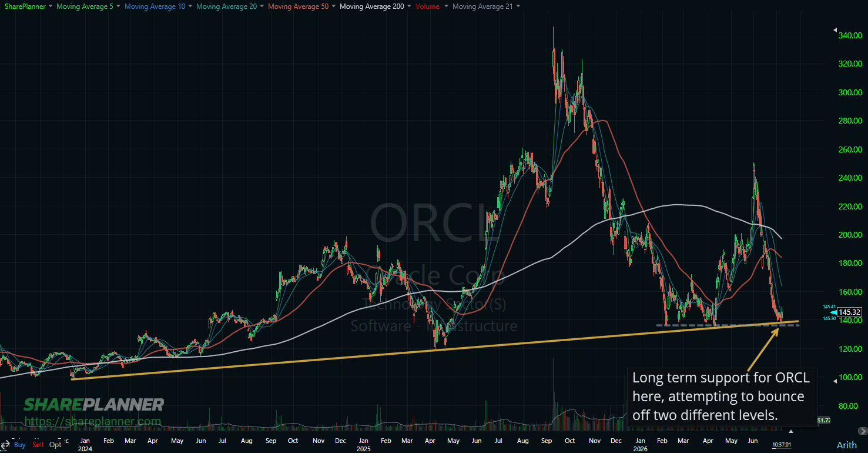Click the 200.00 price axis label
The width and height of the screenshot is (868, 453).
pos(850,235)
